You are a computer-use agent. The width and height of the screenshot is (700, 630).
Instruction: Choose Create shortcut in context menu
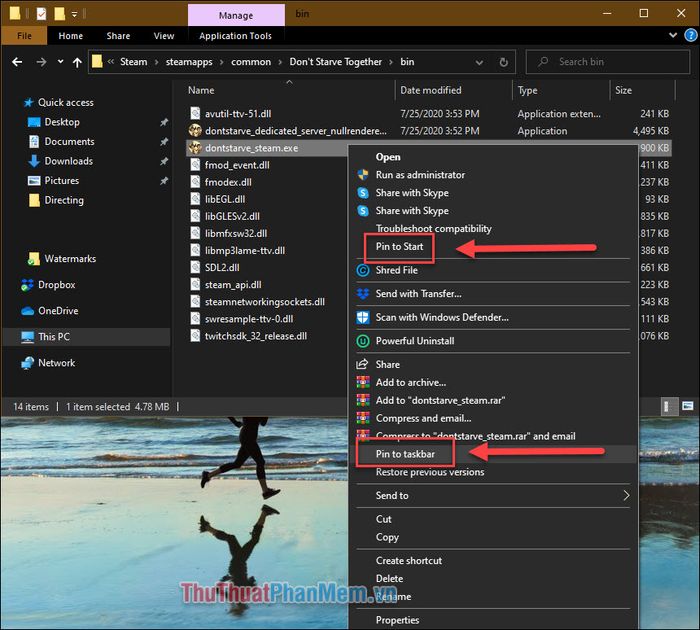coord(408,560)
